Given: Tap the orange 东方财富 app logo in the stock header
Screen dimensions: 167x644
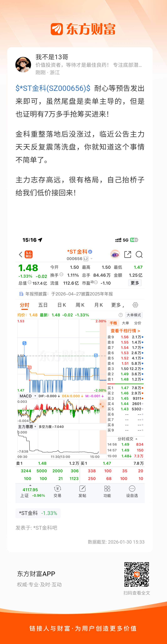Looking at the screenshot, I should pos(29,255).
